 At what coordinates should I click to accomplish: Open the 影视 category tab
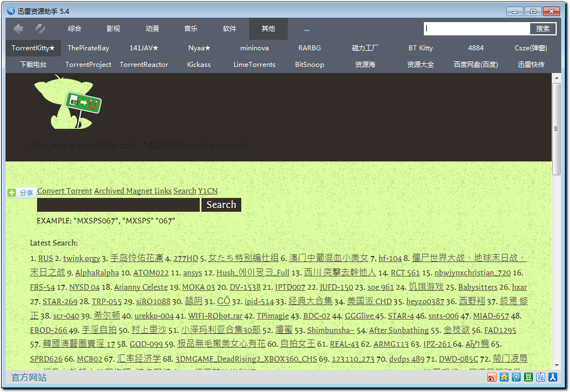point(113,29)
